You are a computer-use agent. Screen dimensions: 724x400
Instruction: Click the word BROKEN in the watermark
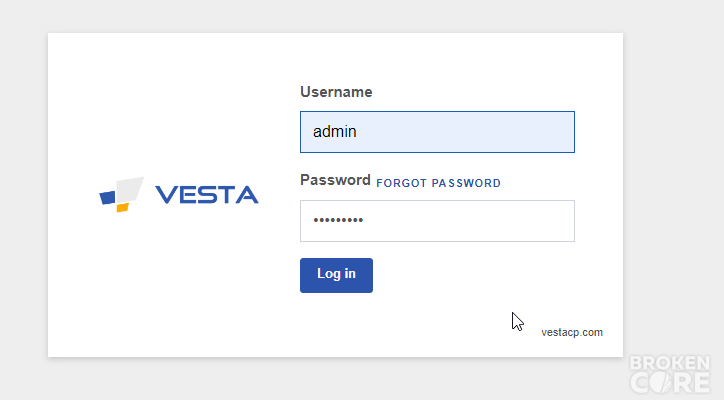pyautogui.click(x=670, y=363)
